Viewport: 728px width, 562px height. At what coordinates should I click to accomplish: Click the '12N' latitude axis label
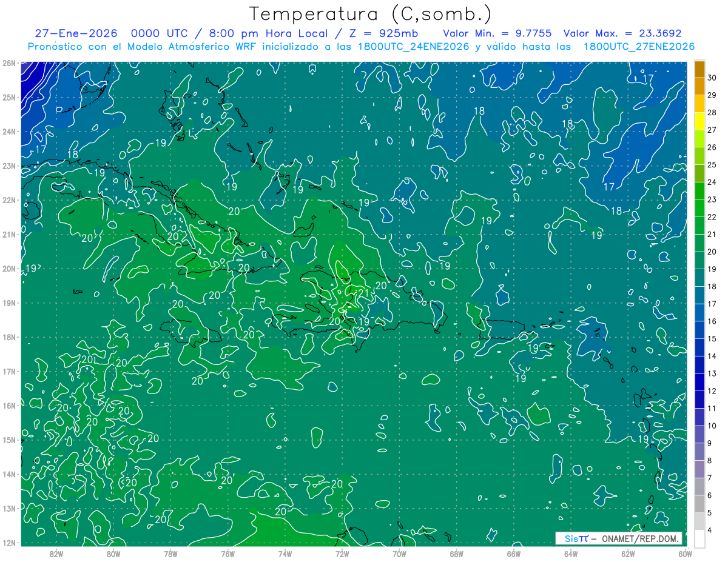9,543
